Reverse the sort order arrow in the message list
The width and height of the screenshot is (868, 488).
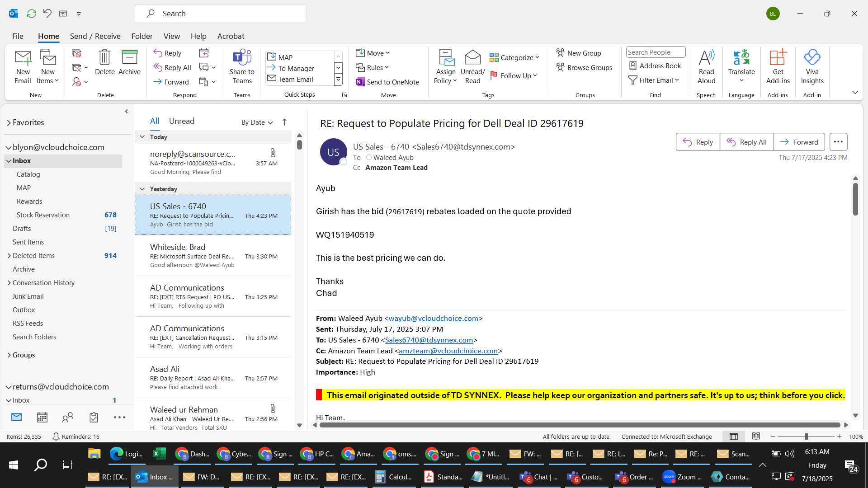click(x=284, y=122)
